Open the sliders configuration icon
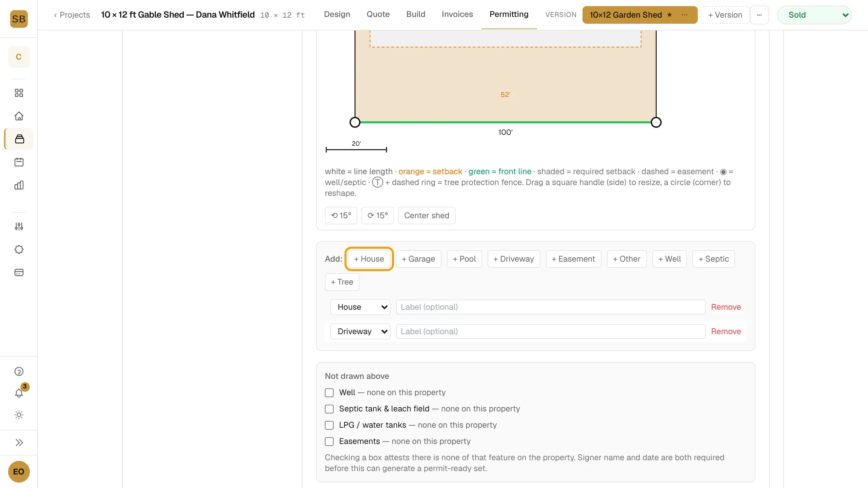 [19, 226]
